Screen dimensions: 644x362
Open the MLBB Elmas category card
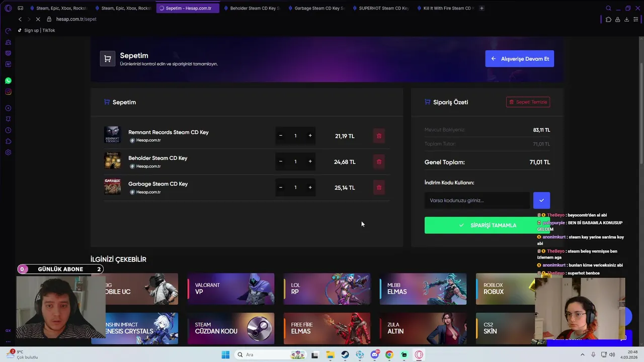[423, 289]
